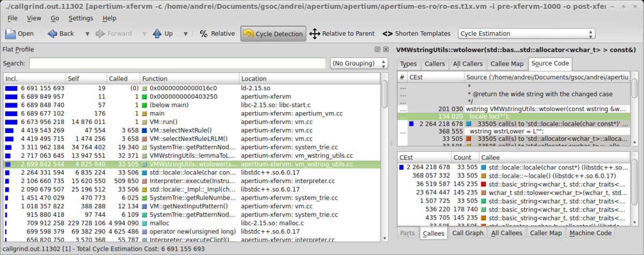The height and width of the screenshot is (255, 644).
Task: Click the Relative to Parent cross-arrows icon
Action: point(314,33)
